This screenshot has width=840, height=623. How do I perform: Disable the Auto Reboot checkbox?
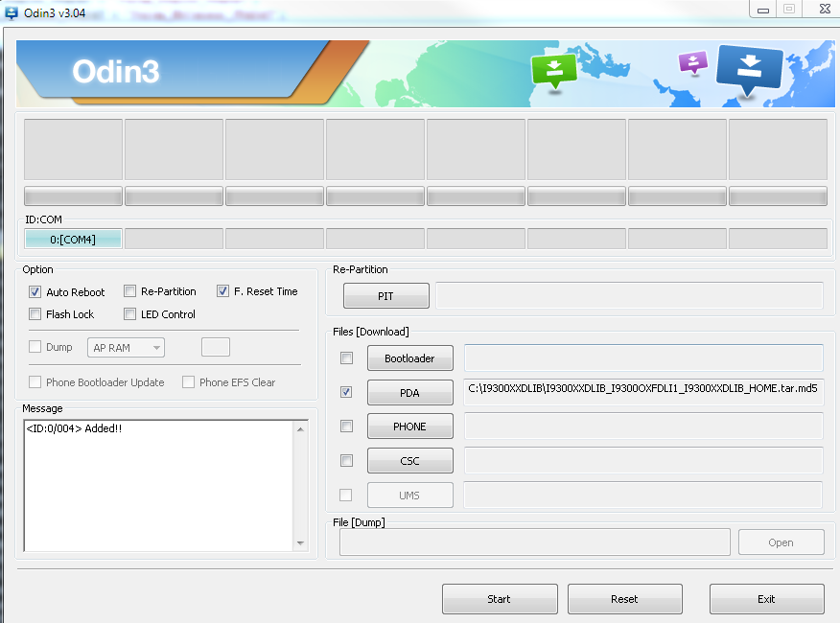pyautogui.click(x=35, y=291)
